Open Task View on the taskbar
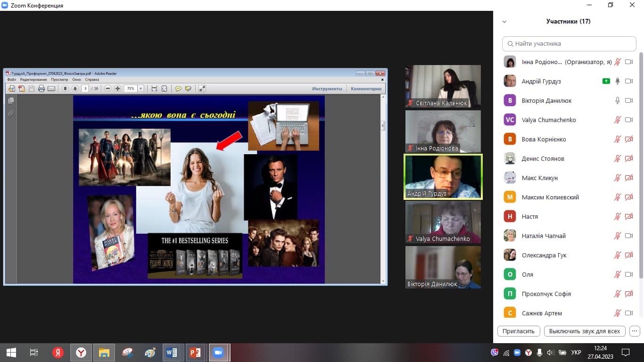Screen dimensions: 644x362 [34, 353]
